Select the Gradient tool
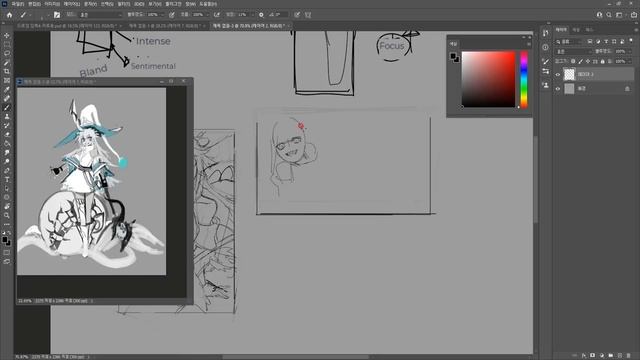 [x=7, y=143]
